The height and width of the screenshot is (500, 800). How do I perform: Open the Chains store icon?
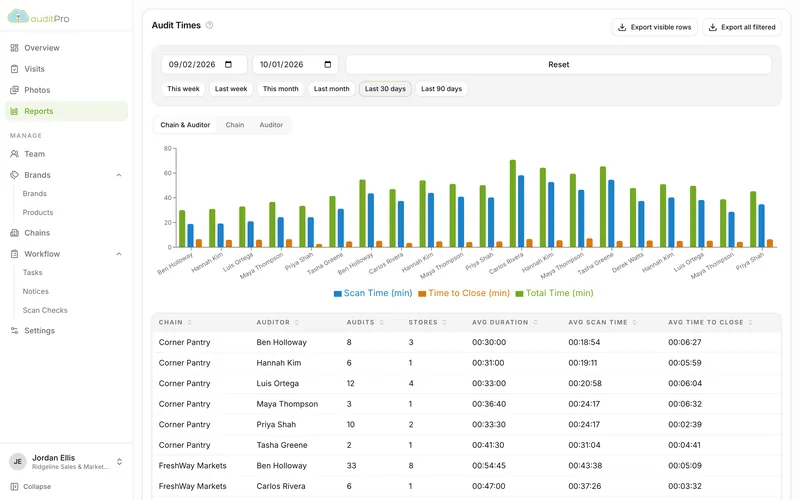[14, 233]
